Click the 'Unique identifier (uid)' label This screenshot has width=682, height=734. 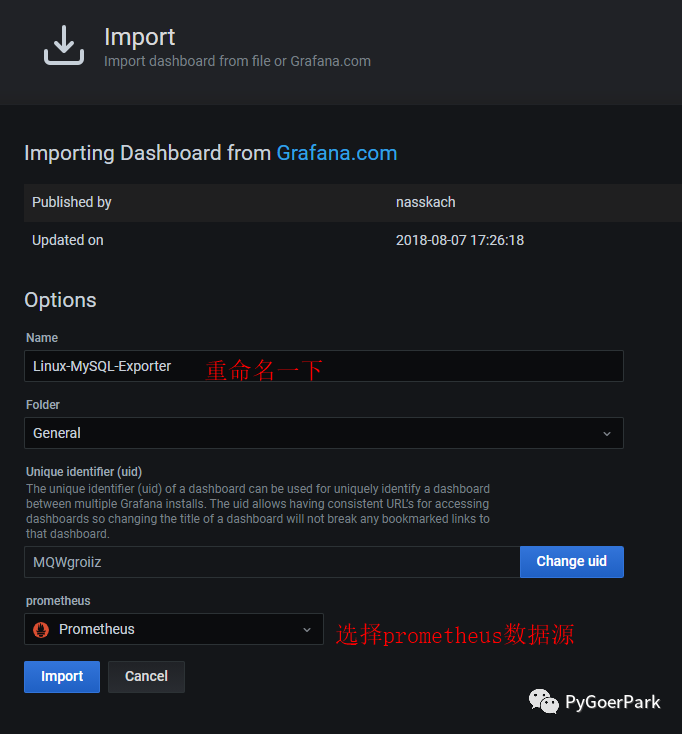point(84,471)
